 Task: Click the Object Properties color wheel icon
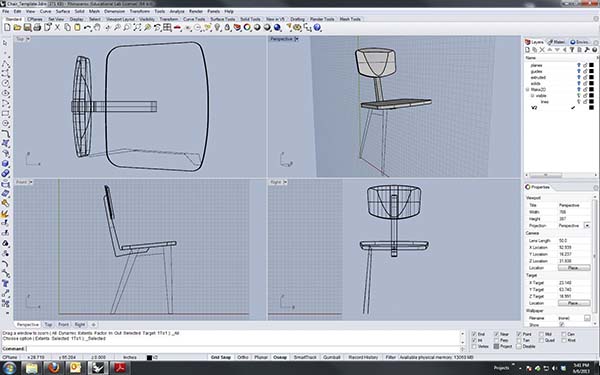247,28
